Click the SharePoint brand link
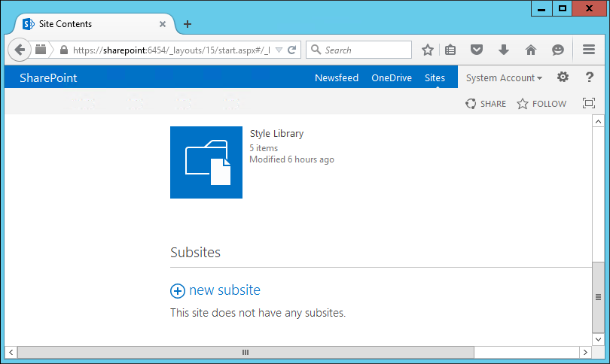 tap(48, 77)
